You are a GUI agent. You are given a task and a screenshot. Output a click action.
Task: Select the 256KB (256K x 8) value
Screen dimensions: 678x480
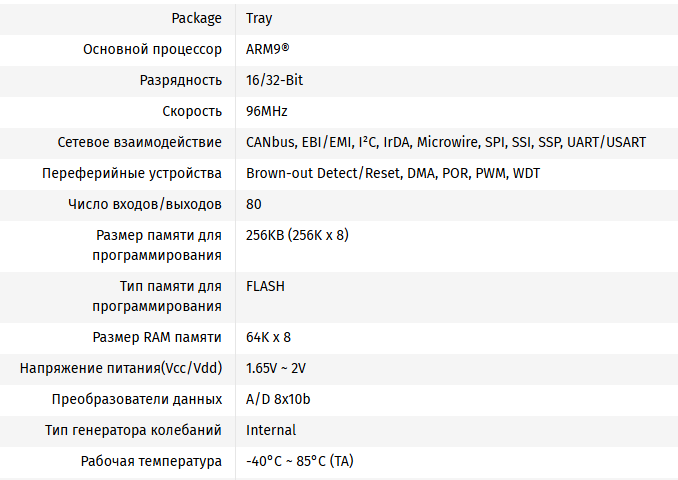tap(297, 235)
